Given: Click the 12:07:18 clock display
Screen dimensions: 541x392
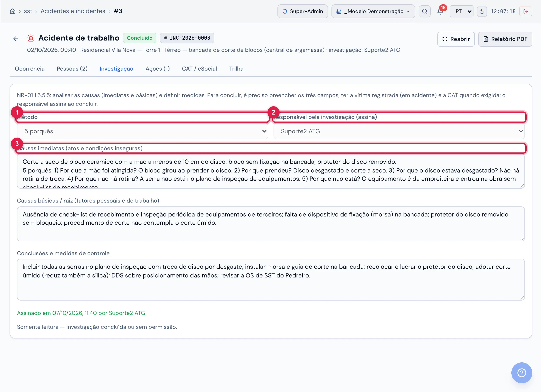Looking at the screenshot, I should (503, 11).
